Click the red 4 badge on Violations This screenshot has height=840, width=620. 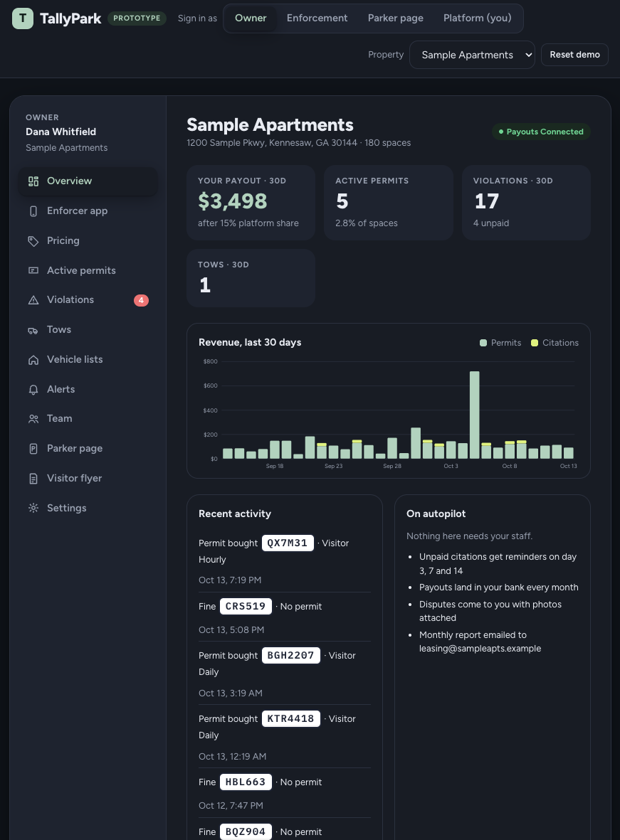click(x=141, y=300)
